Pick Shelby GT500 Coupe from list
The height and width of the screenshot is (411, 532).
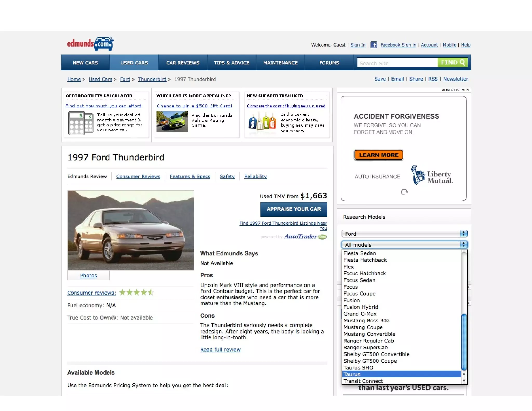(402, 361)
